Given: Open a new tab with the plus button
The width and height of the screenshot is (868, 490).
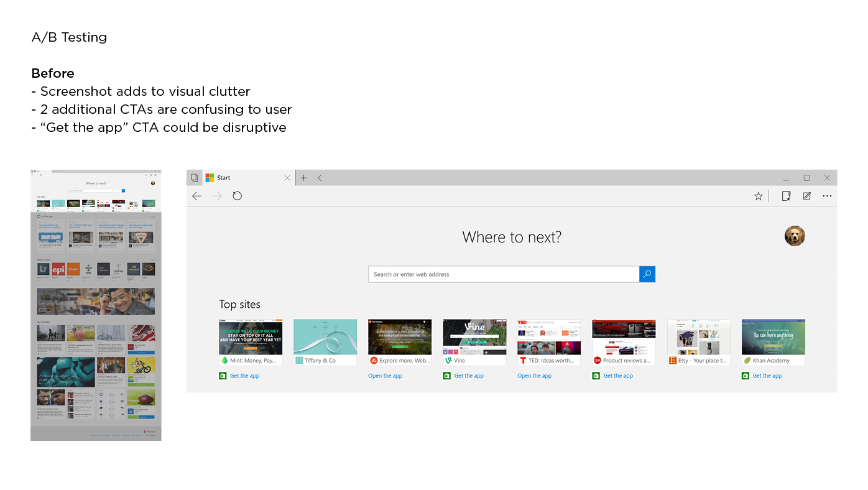Looking at the screenshot, I should pyautogui.click(x=303, y=177).
